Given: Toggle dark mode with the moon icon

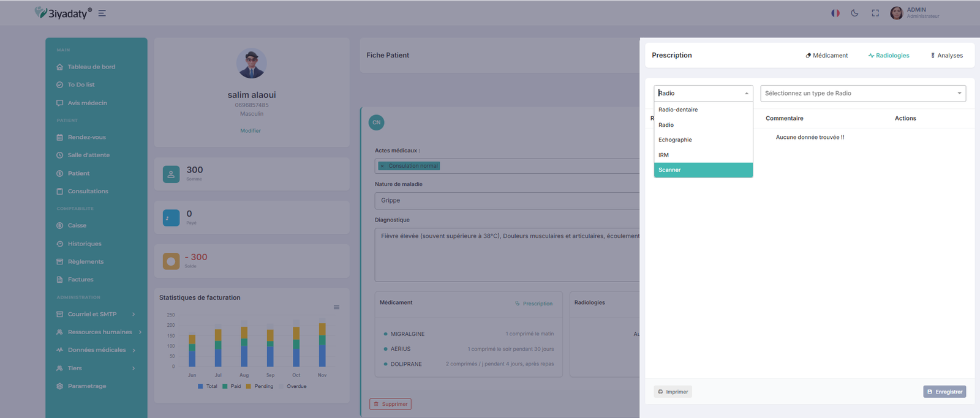Looking at the screenshot, I should [854, 13].
